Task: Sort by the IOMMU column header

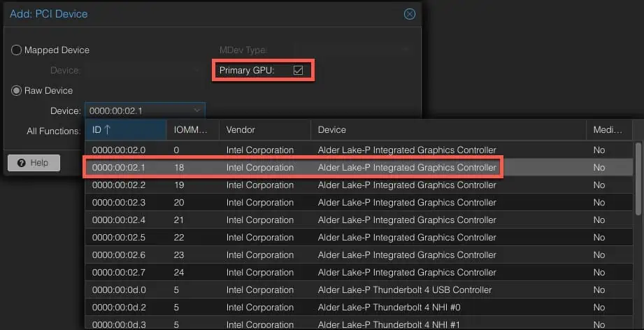Action: (x=192, y=129)
